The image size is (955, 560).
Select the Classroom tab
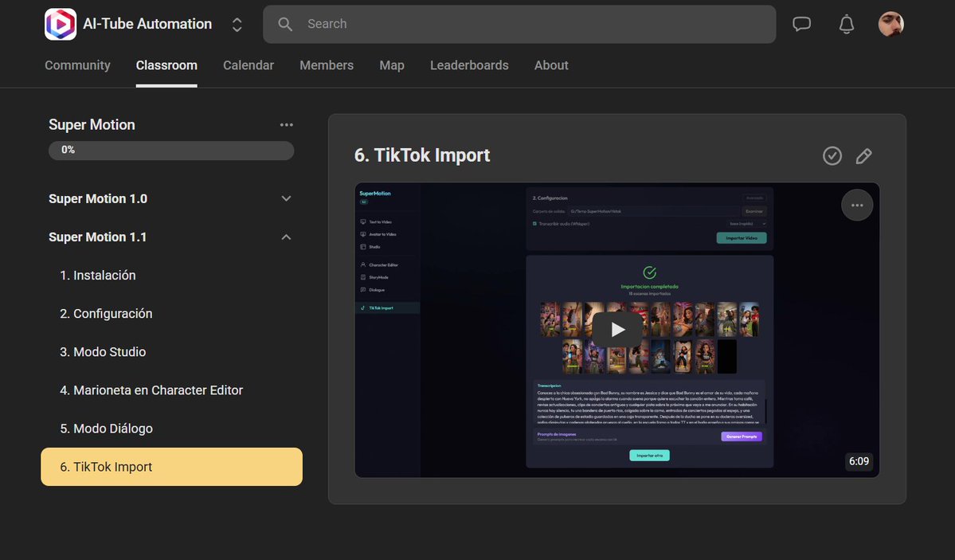[166, 65]
